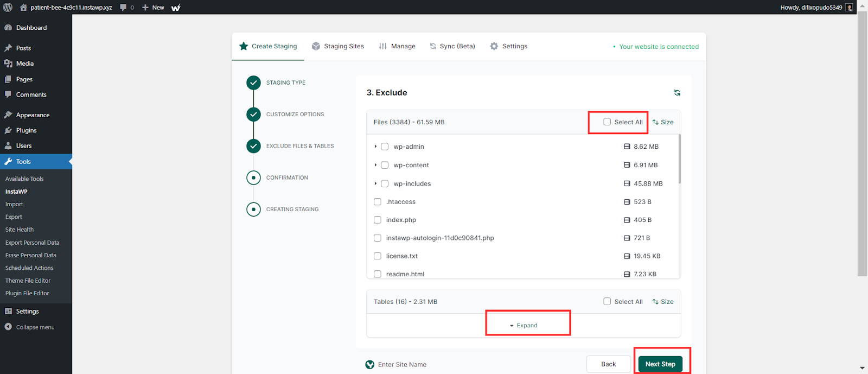Click the Pages icon in sidebar

tap(8, 79)
